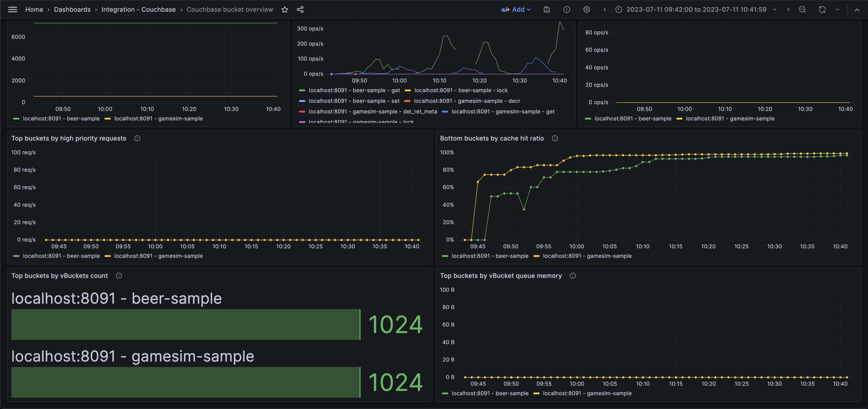
Task: Zoom out the time range
Action: point(802,9)
